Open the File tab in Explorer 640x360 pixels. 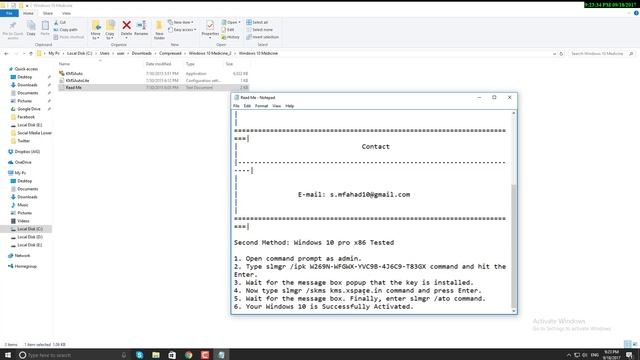pyautogui.click(x=9, y=13)
